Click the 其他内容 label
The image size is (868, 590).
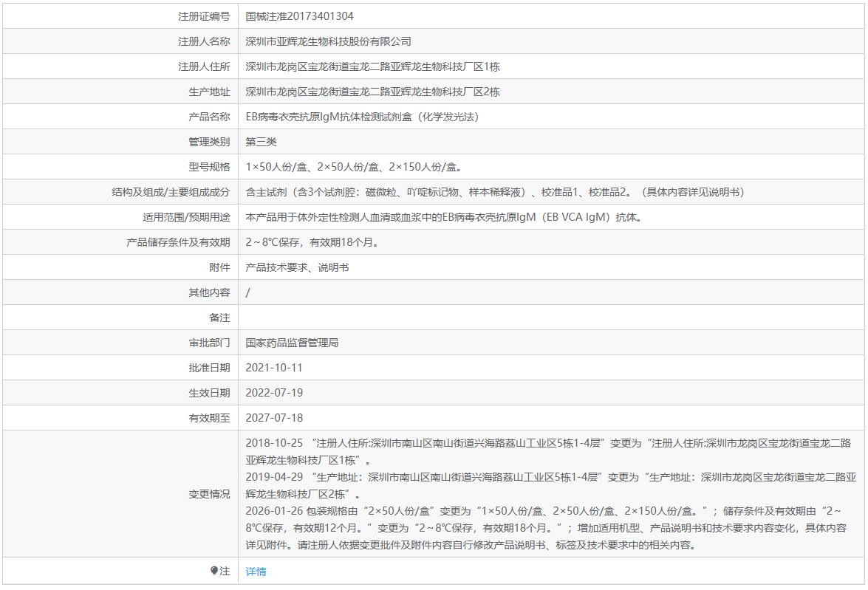pos(209,292)
